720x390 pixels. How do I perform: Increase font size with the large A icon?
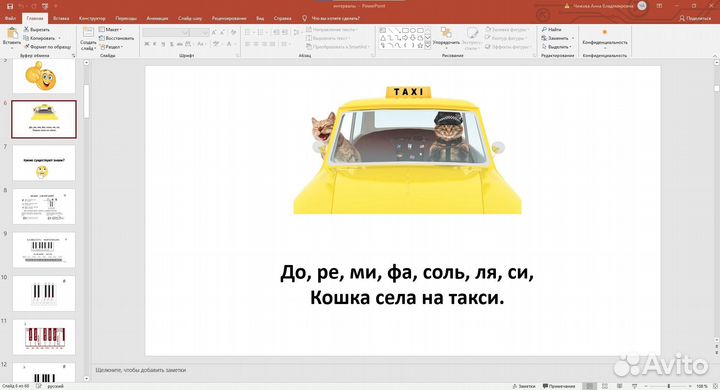(214, 33)
